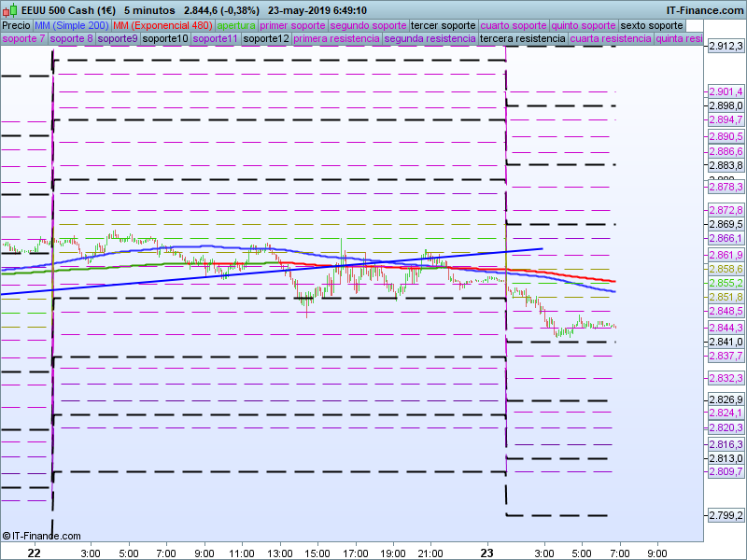The height and width of the screenshot is (560, 747).
Task: Click the primer soporte label
Action: [292, 25]
